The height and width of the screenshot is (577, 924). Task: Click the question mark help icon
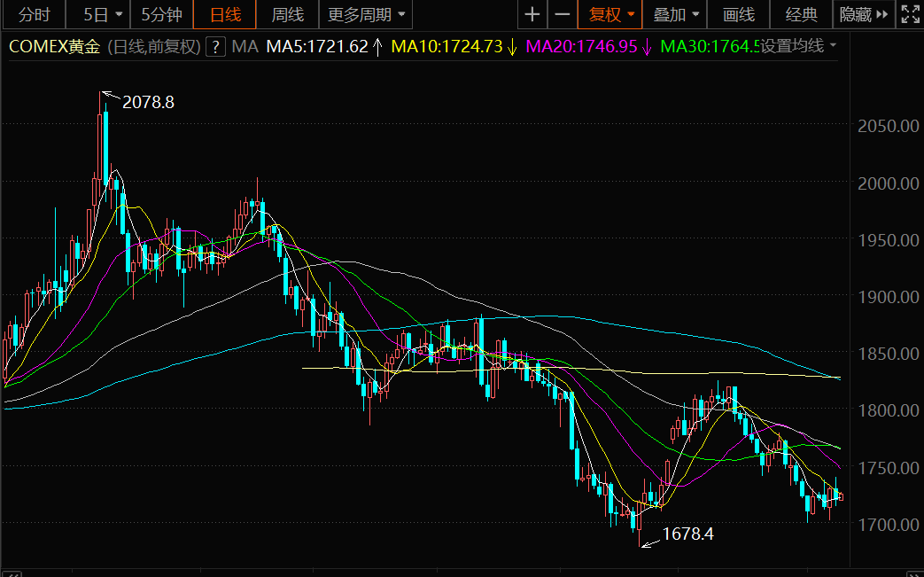tap(214, 47)
